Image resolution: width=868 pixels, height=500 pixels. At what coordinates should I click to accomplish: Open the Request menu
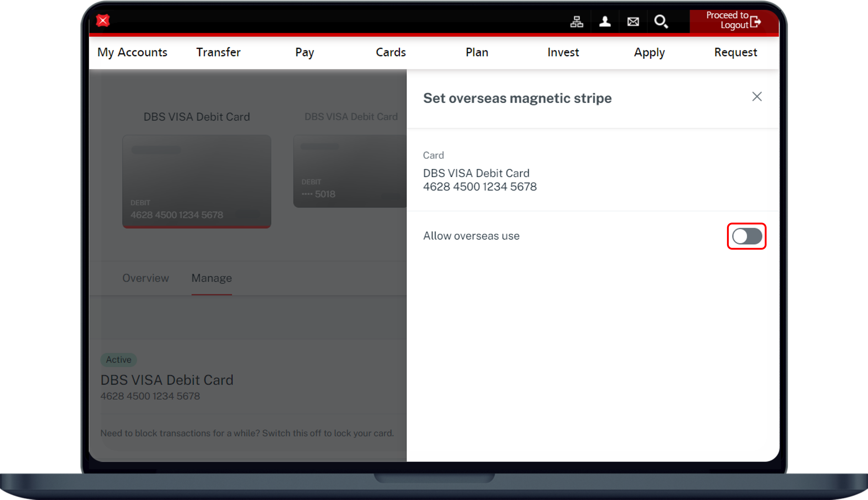[x=735, y=52]
